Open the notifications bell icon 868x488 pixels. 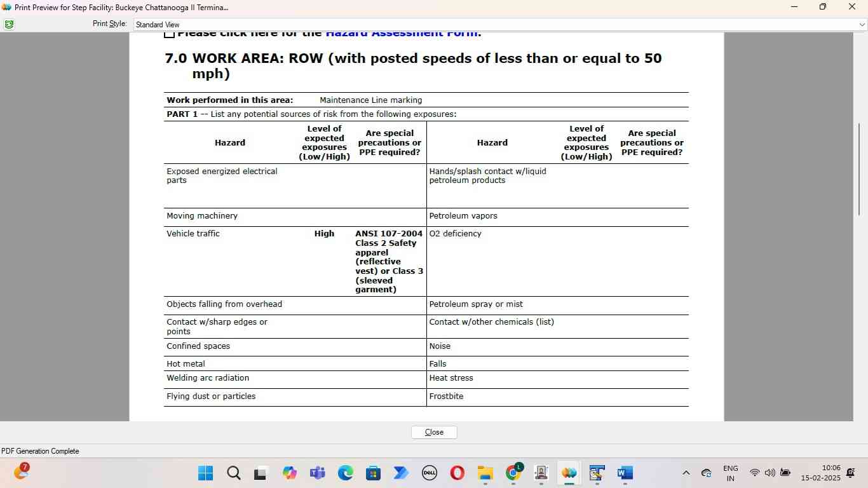tap(851, 473)
